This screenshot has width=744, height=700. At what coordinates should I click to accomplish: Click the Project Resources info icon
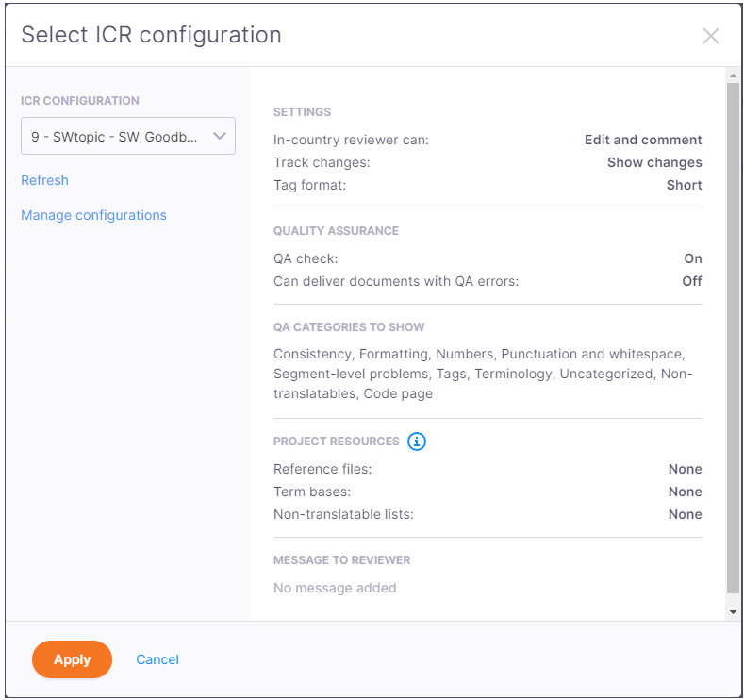coord(417,441)
